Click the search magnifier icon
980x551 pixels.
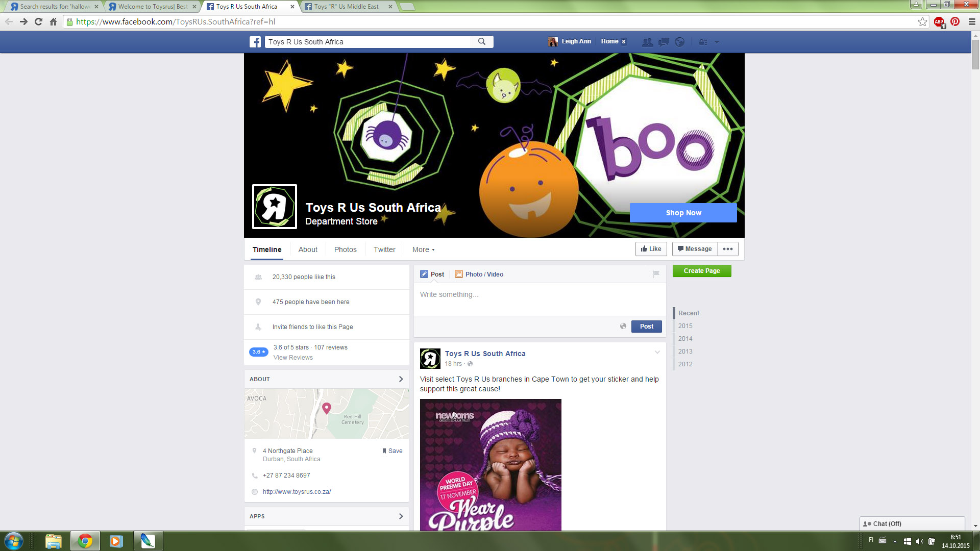[481, 42]
